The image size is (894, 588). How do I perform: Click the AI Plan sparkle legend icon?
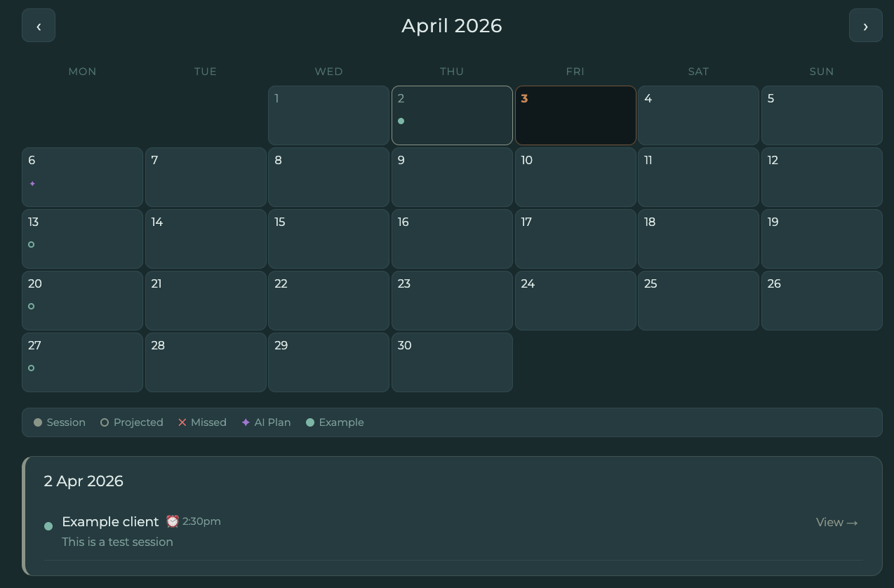[246, 422]
